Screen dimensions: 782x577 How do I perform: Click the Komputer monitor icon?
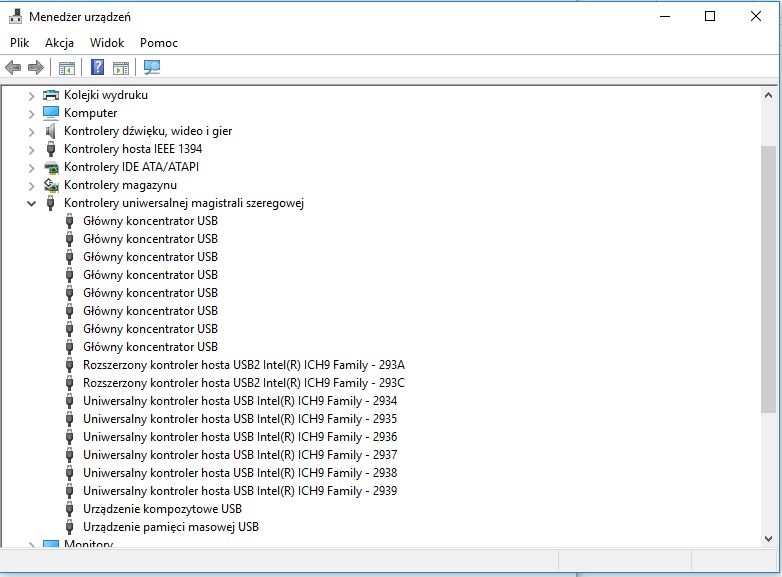tap(51, 113)
